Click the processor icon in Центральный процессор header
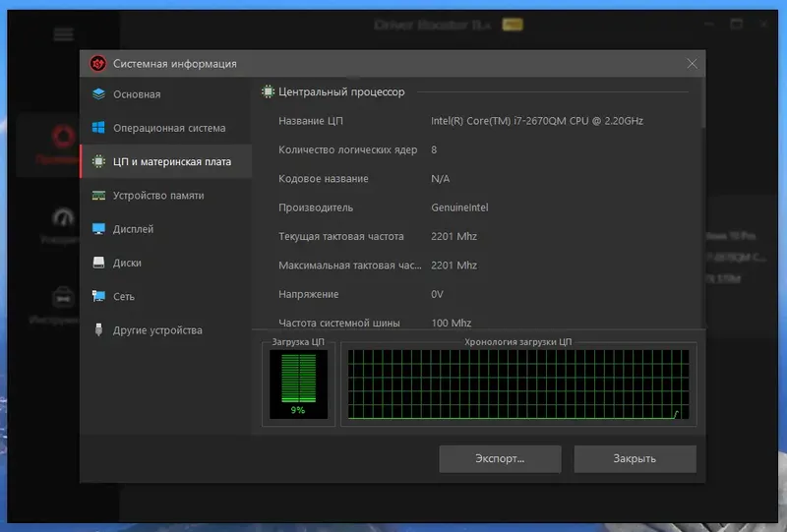The width and height of the screenshot is (787, 532). 268,91
